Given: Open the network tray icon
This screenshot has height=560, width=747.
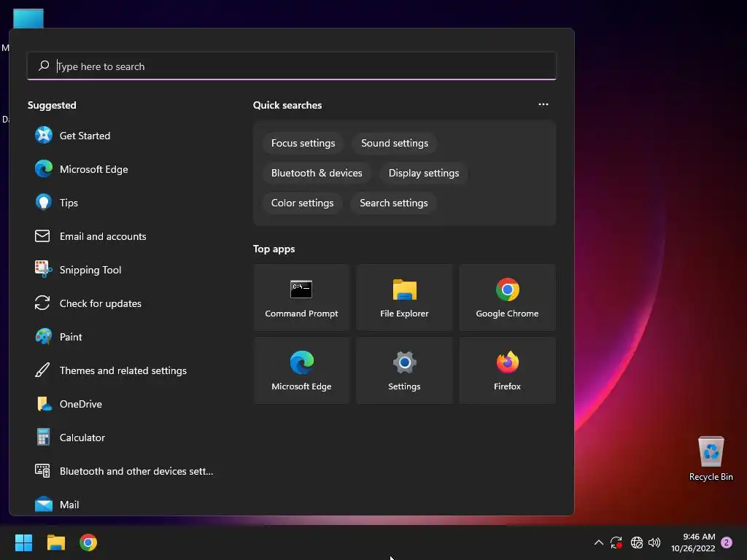Looking at the screenshot, I should click(636, 542).
